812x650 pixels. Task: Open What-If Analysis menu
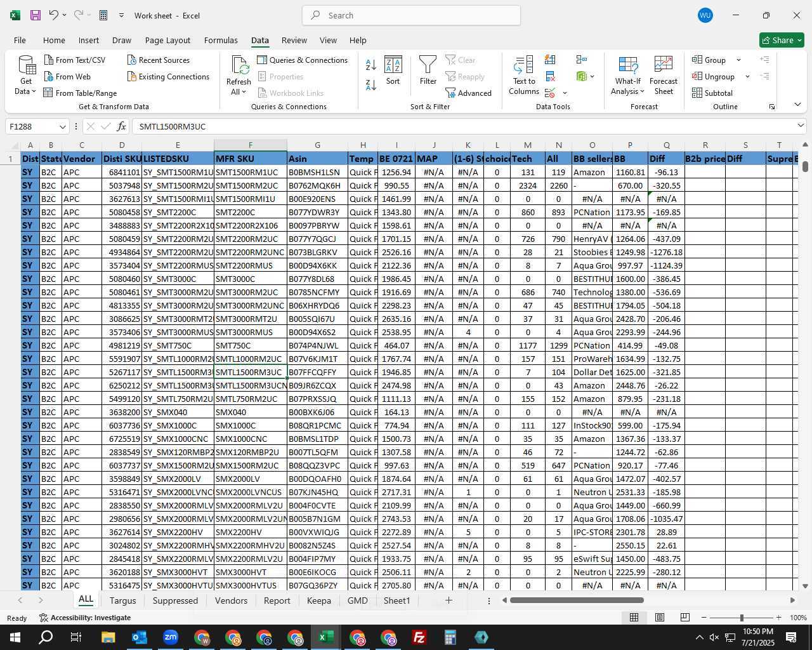pyautogui.click(x=627, y=75)
